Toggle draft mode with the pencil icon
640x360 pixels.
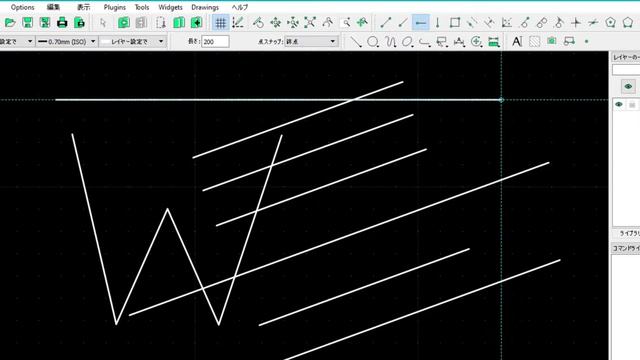[238, 22]
